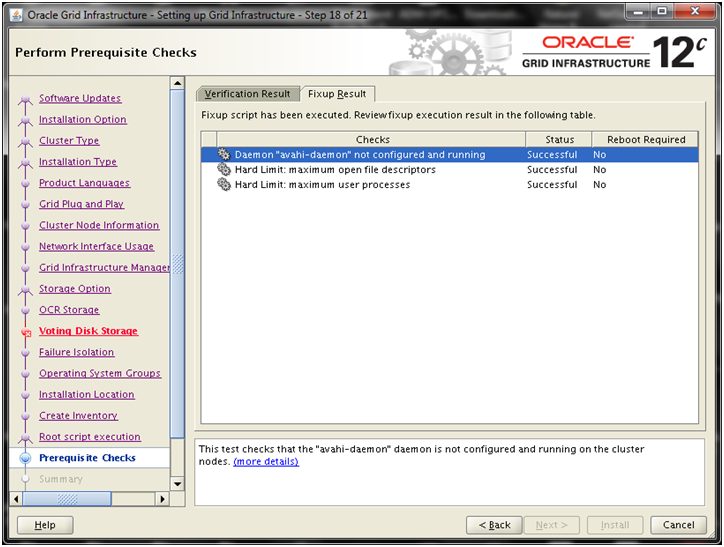Image resolution: width=724 pixels, height=547 pixels.
Task: Click scroll left arrow under steps panel
Action: click(16, 499)
